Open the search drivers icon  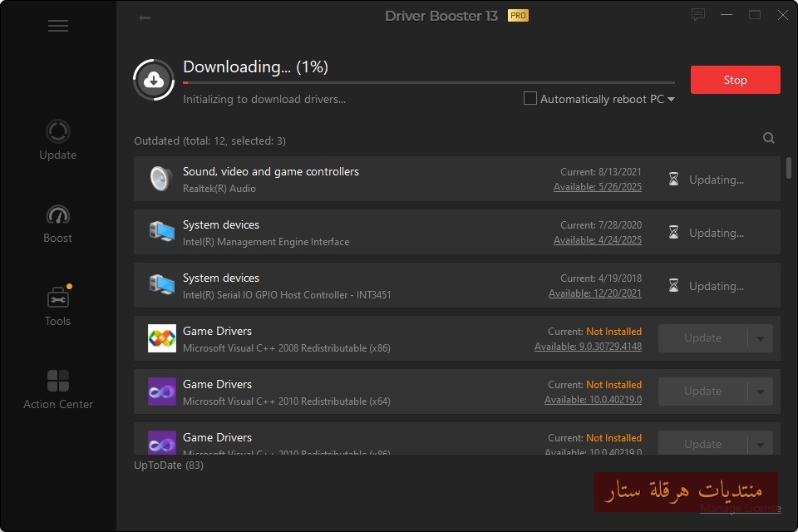(x=768, y=138)
